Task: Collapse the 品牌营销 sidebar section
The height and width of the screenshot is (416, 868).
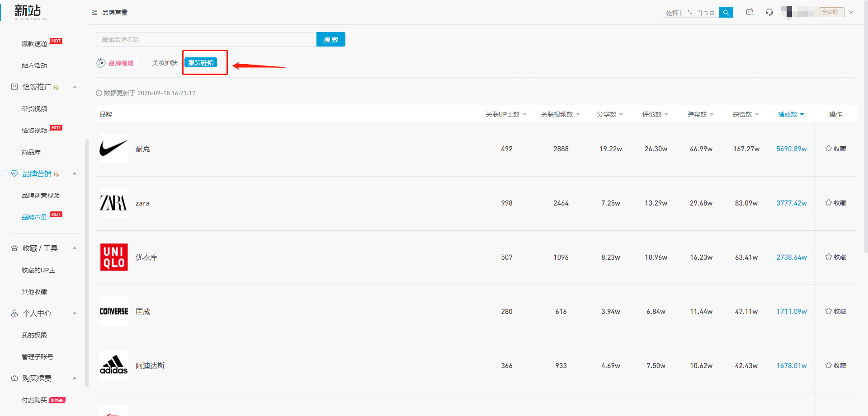Action: 75,174
